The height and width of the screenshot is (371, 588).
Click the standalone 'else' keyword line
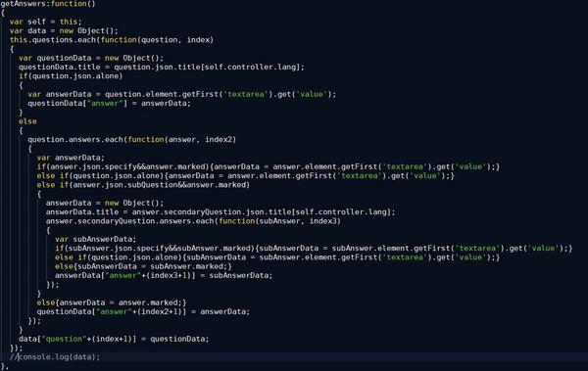(x=27, y=121)
